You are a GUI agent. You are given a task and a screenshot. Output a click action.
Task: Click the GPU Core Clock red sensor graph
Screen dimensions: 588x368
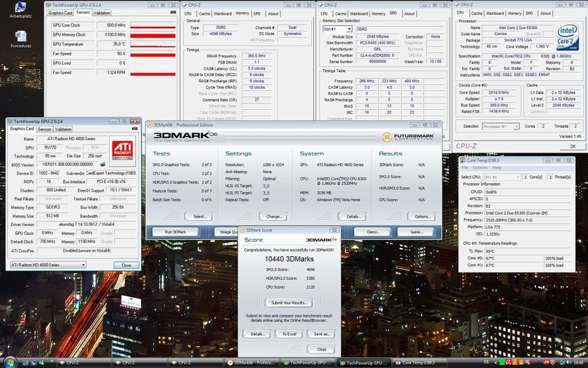[153, 25]
